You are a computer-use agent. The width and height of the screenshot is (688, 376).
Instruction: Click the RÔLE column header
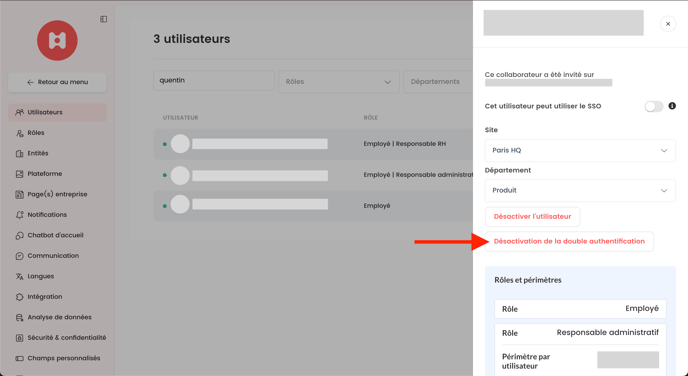pyautogui.click(x=371, y=118)
